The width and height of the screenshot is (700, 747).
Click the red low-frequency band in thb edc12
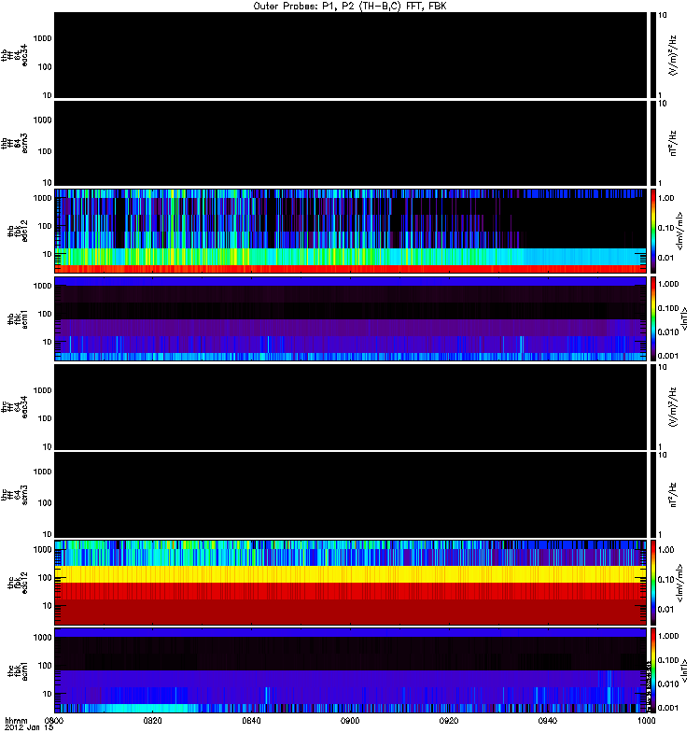pos(350,269)
